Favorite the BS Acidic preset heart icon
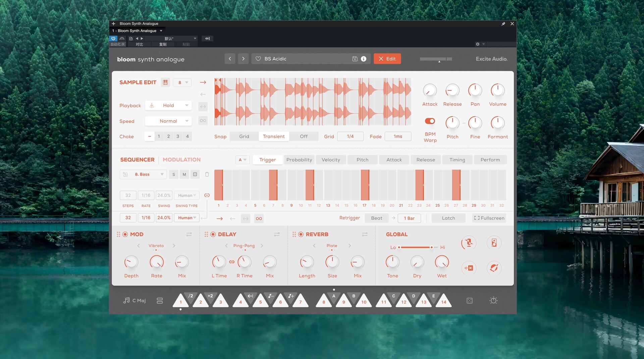Screen dimensions: 644x359 click(258, 59)
